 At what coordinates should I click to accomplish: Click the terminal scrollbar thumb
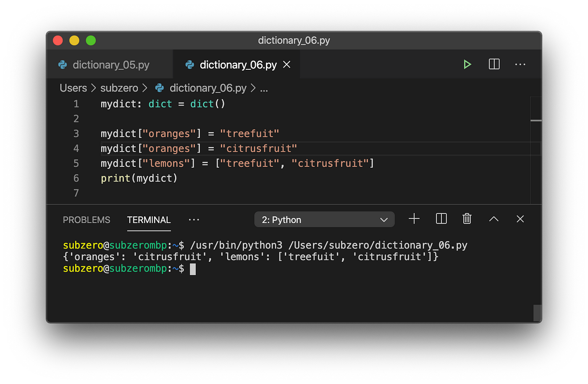(x=537, y=313)
